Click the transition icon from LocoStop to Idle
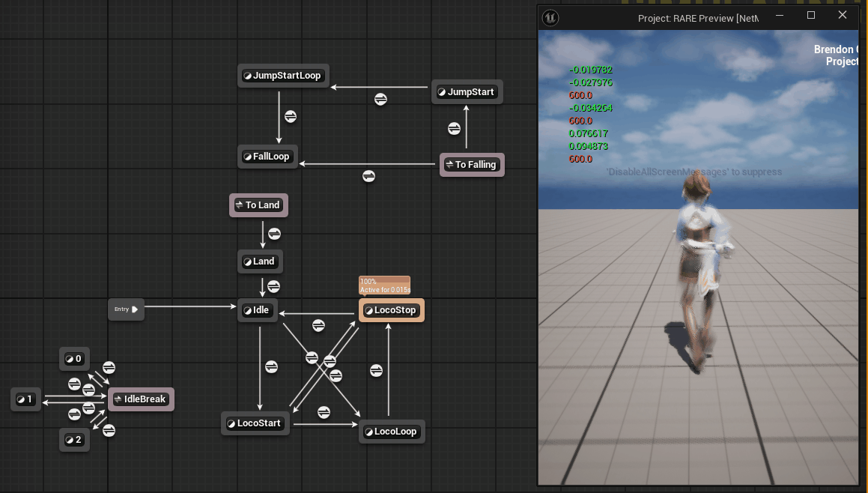Viewport: 868px width, 493px height. [318, 325]
